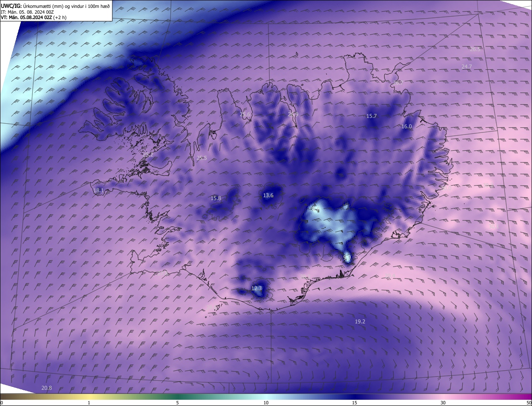
Task: Click the colorbar tick label 1
Action: [89, 403]
